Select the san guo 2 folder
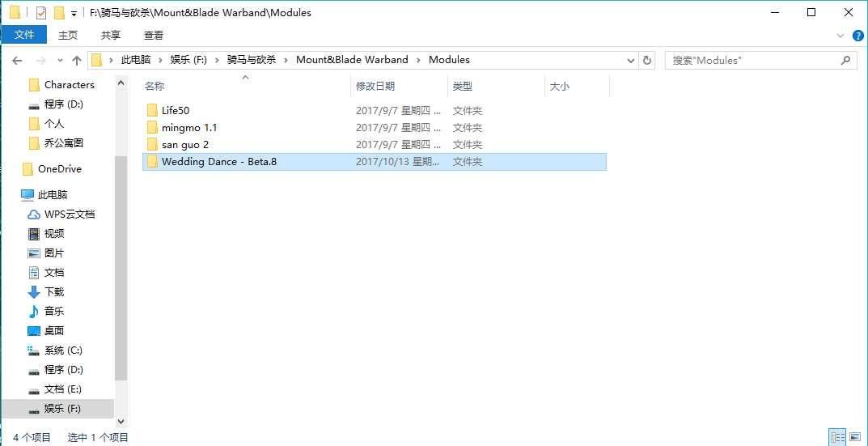The image size is (868, 446). pos(185,144)
